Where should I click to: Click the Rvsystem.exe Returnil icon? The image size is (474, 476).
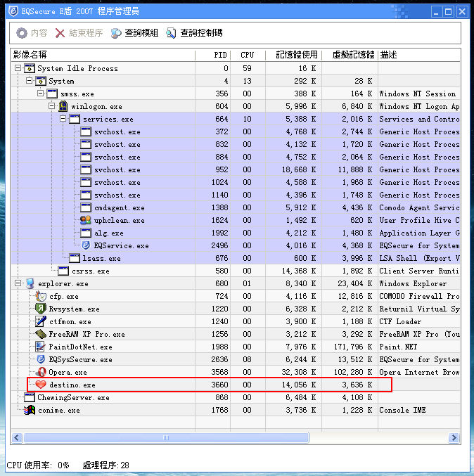pyautogui.click(x=41, y=309)
